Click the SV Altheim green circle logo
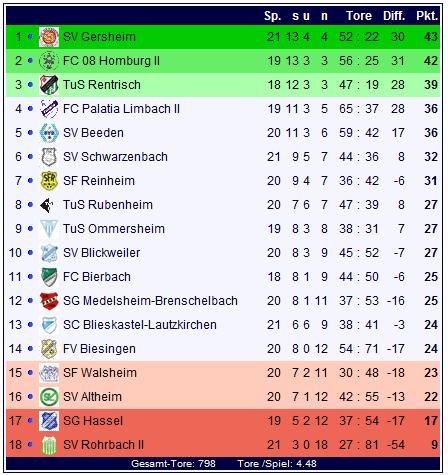This screenshot has height=475, width=448. pyautogui.click(x=49, y=397)
